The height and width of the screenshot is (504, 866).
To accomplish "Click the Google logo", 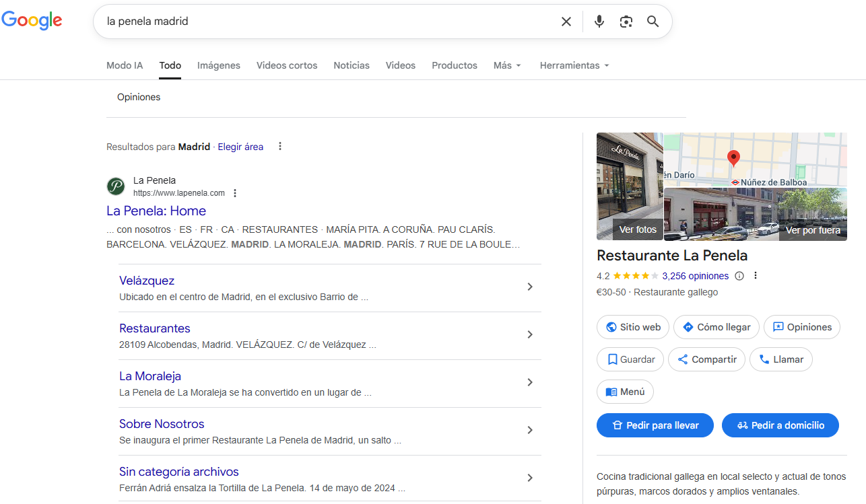I will click(x=32, y=21).
